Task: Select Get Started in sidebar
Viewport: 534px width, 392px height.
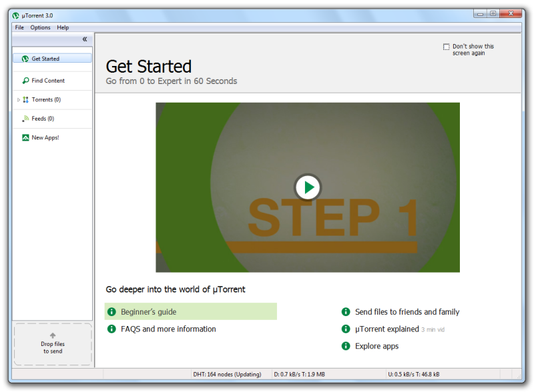Action: [x=52, y=59]
